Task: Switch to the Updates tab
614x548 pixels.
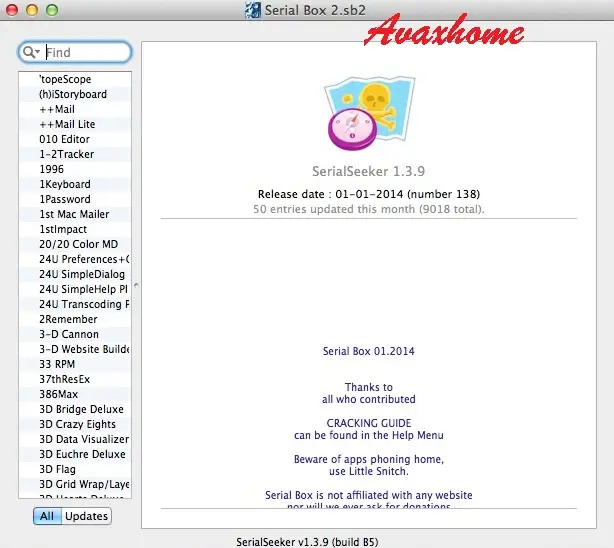Action: [x=87, y=516]
